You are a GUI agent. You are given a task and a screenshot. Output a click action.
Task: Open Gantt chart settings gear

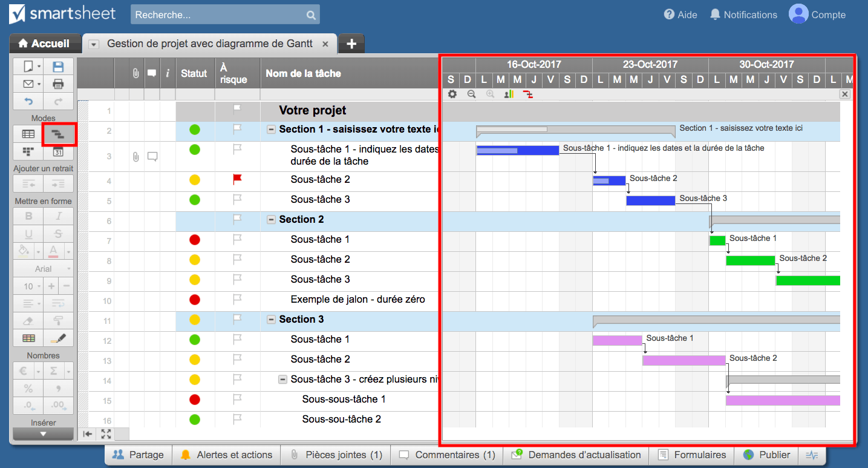click(452, 94)
